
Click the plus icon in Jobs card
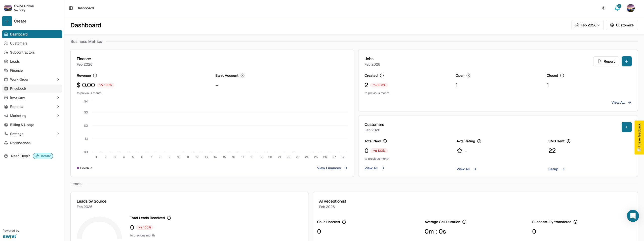(626, 61)
